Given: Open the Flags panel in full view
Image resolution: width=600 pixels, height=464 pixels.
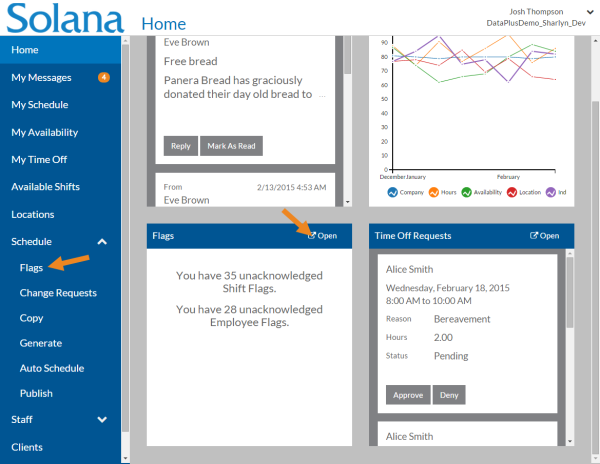Looking at the screenshot, I should (323, 236).
